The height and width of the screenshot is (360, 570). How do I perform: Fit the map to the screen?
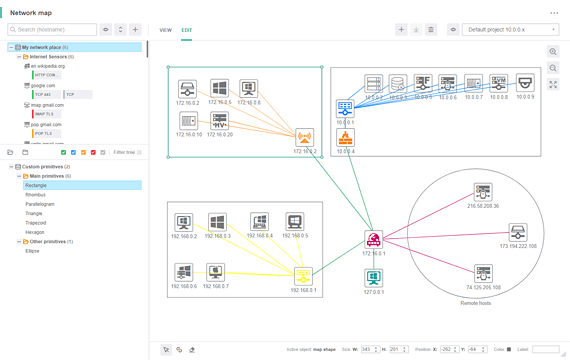pyautogui.click(x=553, y=84)
